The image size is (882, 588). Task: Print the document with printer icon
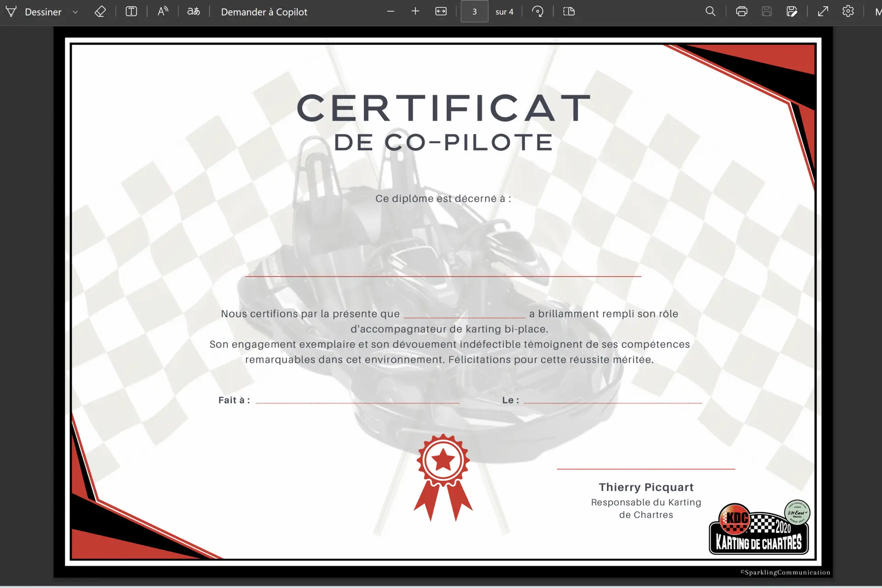tap(741, 11)
